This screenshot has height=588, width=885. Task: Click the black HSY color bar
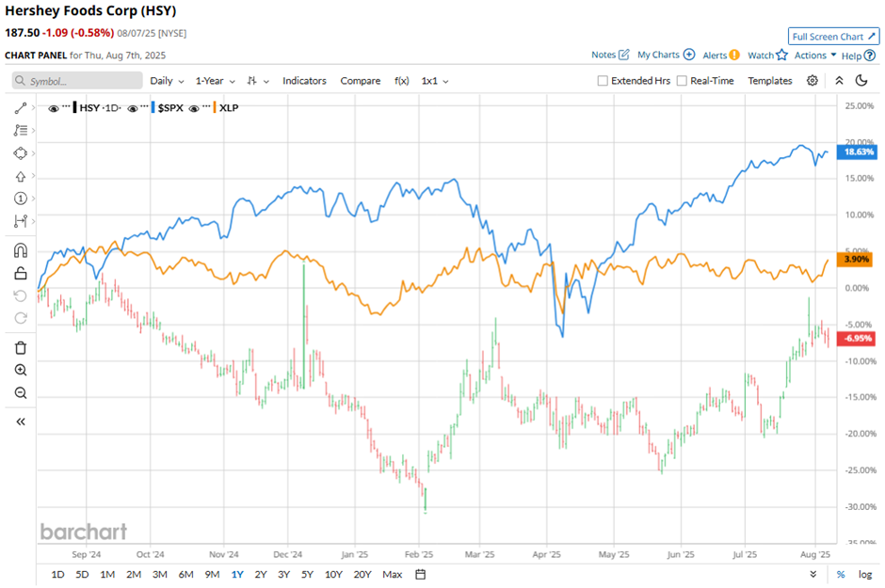74,107
